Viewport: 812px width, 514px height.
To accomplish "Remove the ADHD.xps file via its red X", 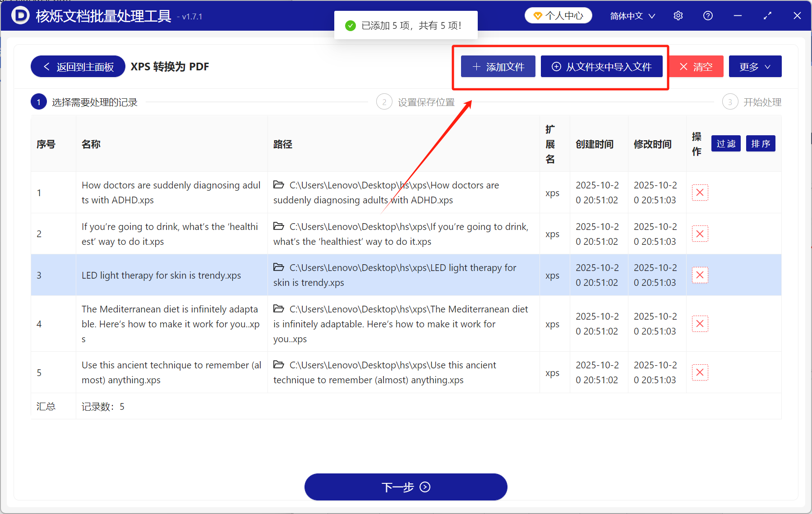I will [700, 193].
